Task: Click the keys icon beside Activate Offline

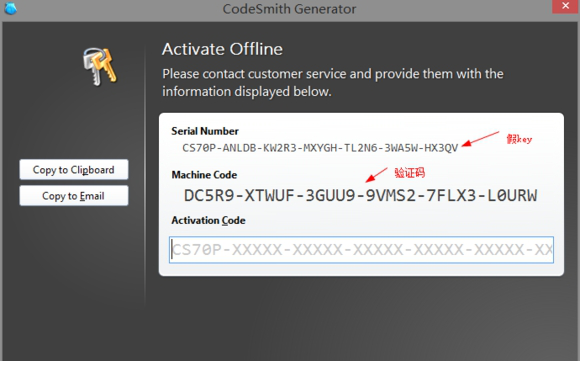Action: click(99, 67)
